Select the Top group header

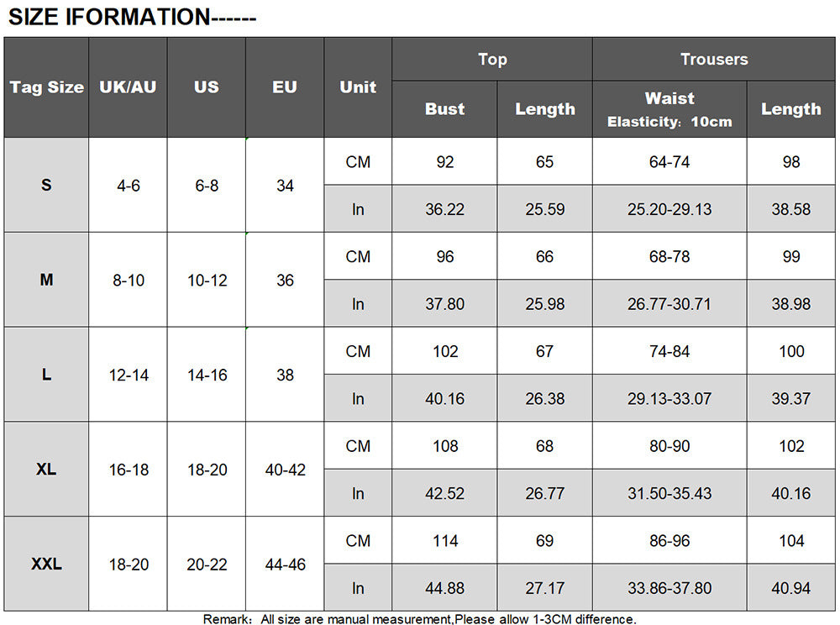point(492,59)
